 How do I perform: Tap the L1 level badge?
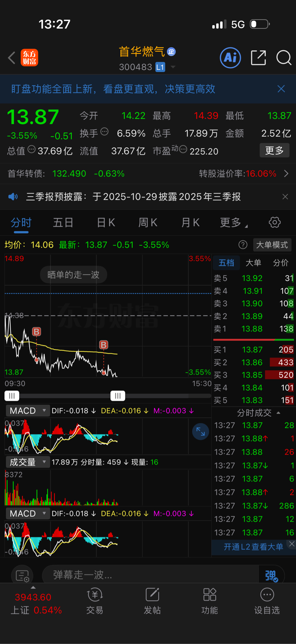pyautogui.click(x=160, y=67)
